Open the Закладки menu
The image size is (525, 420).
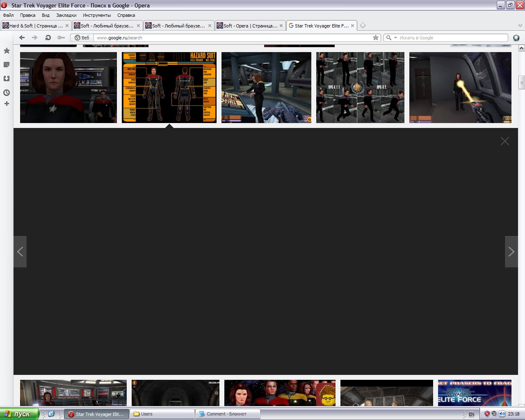(66, 15)
